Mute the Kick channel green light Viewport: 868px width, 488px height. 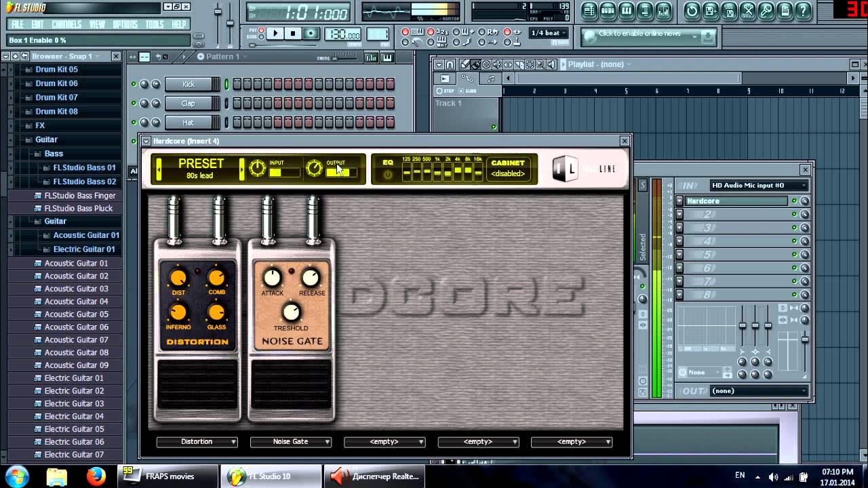tap(134, 84)
